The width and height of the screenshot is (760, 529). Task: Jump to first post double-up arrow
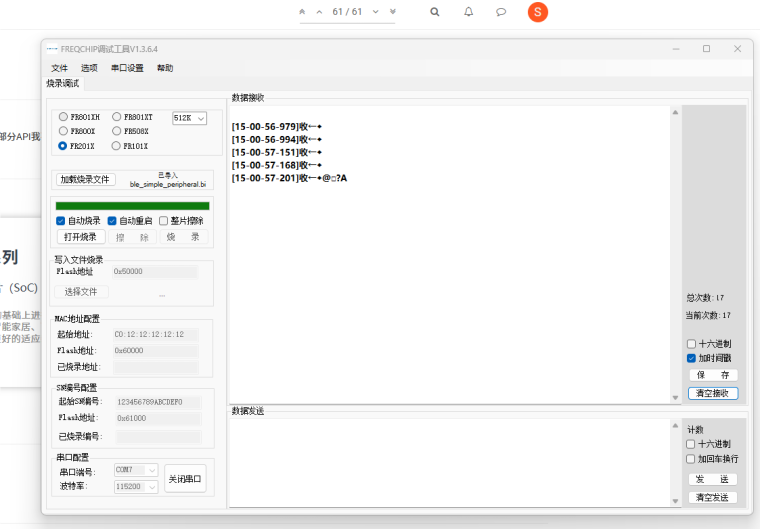(302, 12)
